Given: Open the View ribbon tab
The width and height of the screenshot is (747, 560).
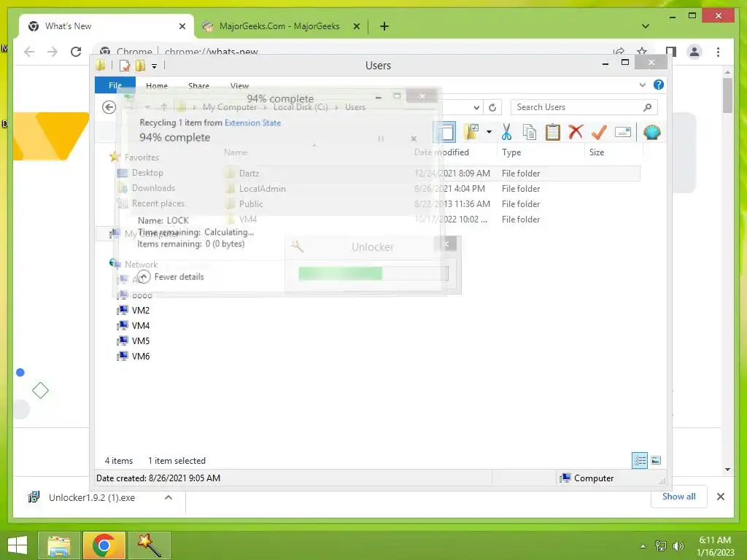Looking at the screenshot, I should click(239, 86).
